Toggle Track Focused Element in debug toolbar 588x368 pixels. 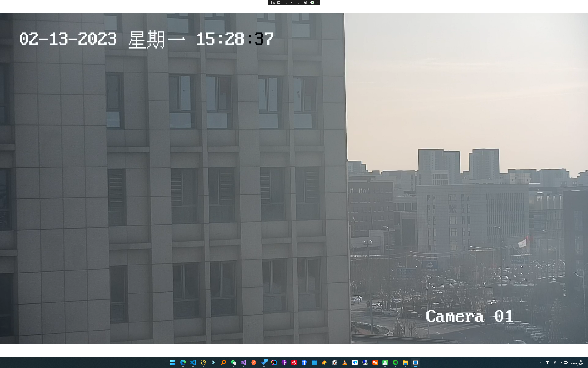(299, 3)
